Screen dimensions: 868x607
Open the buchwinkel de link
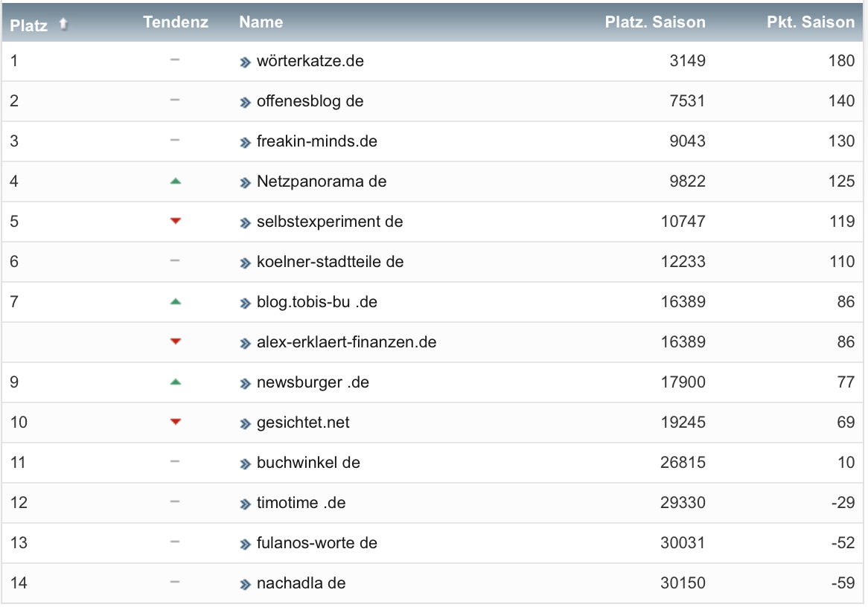pos(308,463)
